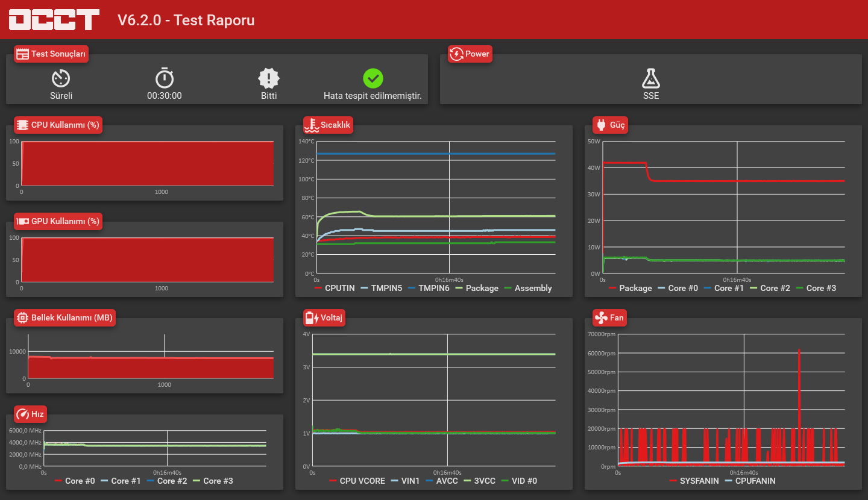Click the OCCT logo in header

coord(54,19)
